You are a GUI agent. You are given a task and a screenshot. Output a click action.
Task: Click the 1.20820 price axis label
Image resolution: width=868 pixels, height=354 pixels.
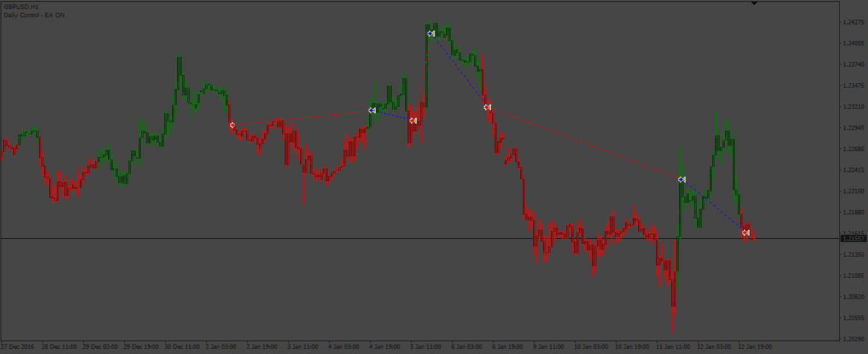click(x=853, y=297)
